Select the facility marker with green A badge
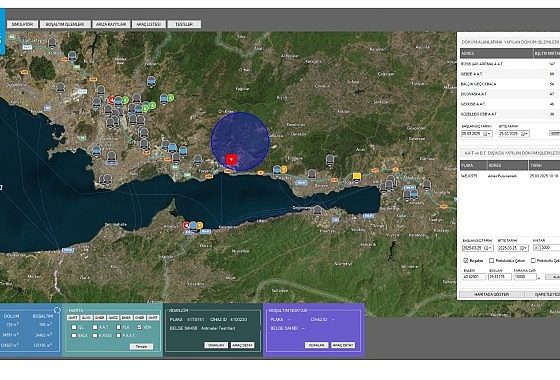560x380 pixels. coord(167,98)
